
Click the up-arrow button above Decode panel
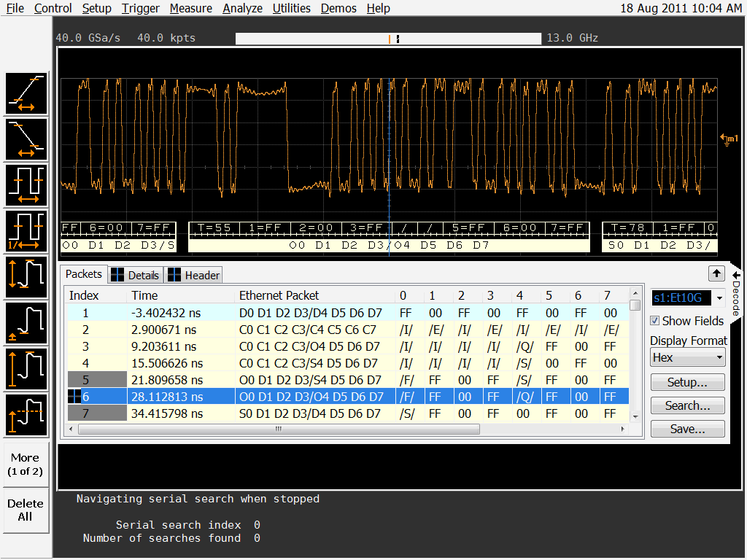point(716,273)
